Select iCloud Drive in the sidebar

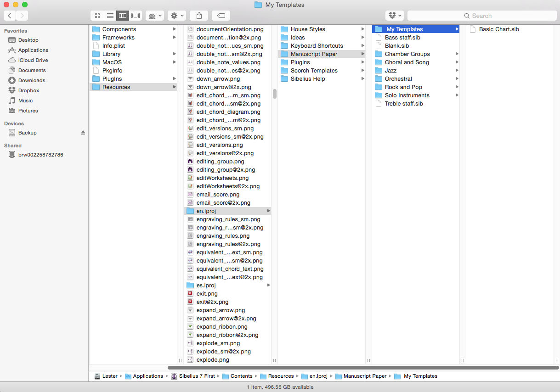(x=33, y=60)
